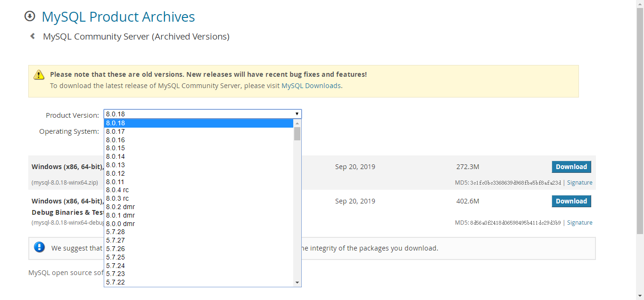Viewport: 644px width, 300px height.
Task: Click the yellow warning triangle icon
Action: click(39, 74)
